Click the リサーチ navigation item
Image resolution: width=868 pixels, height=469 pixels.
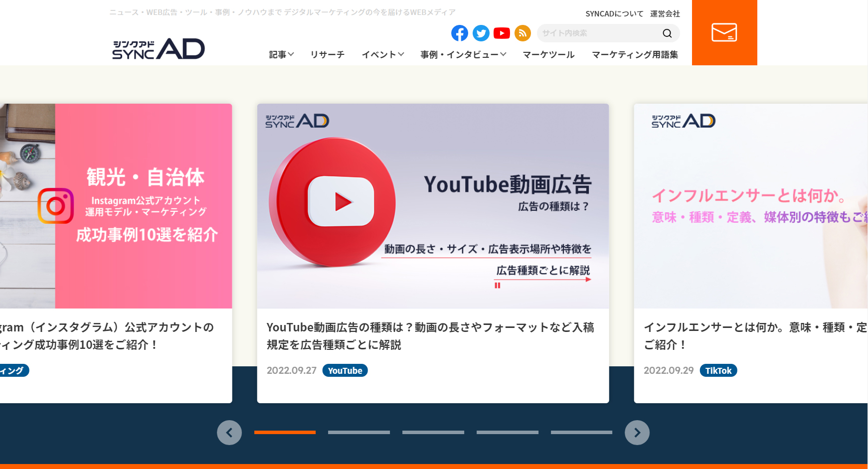327,55
